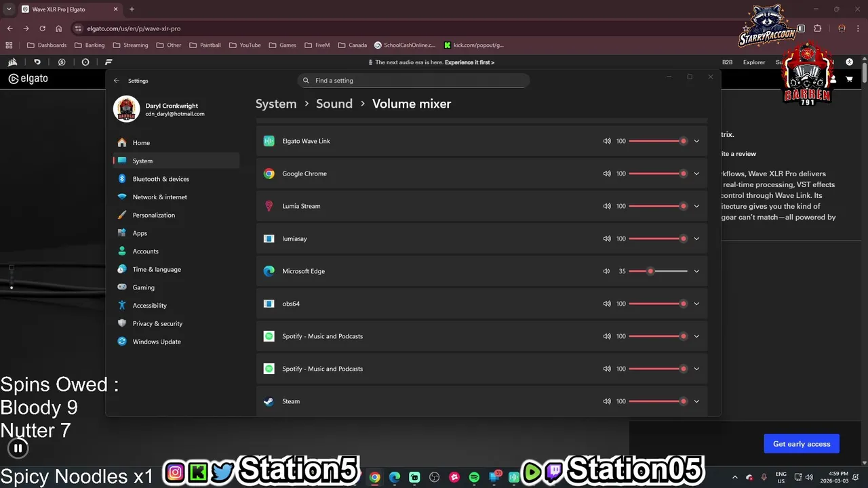Expand Steam row chevron

tap(696, 401)
